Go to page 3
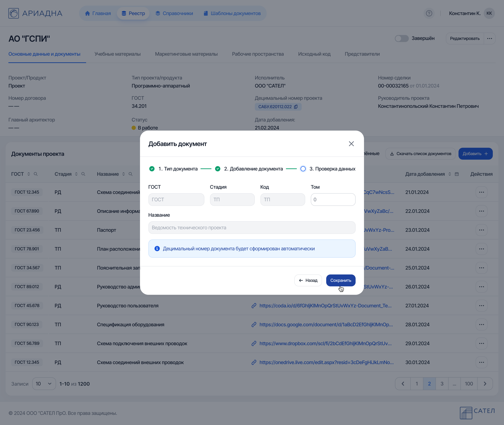The width and height of the screenshot is (504, 425). click(x=442, y=384)
